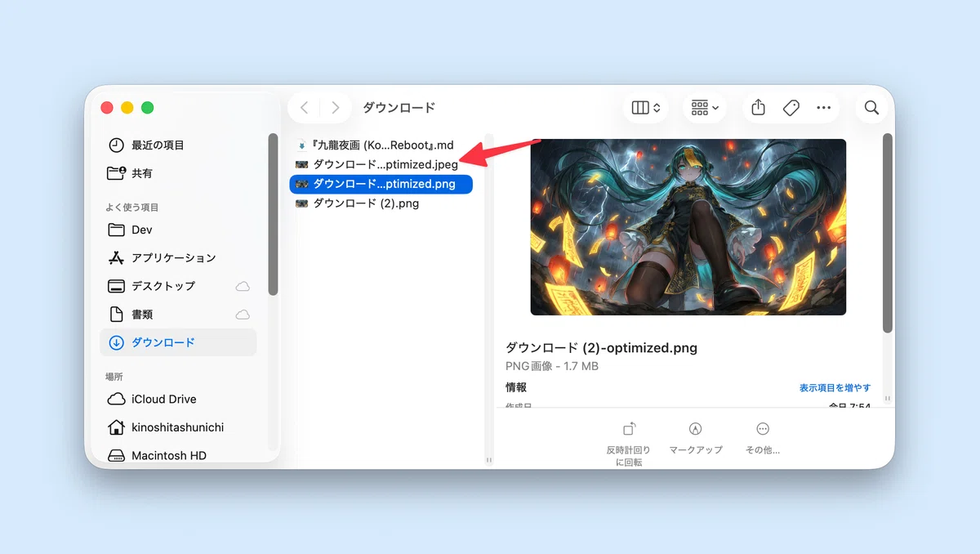Open the more actions ellipsis menu

click(823, 108)
